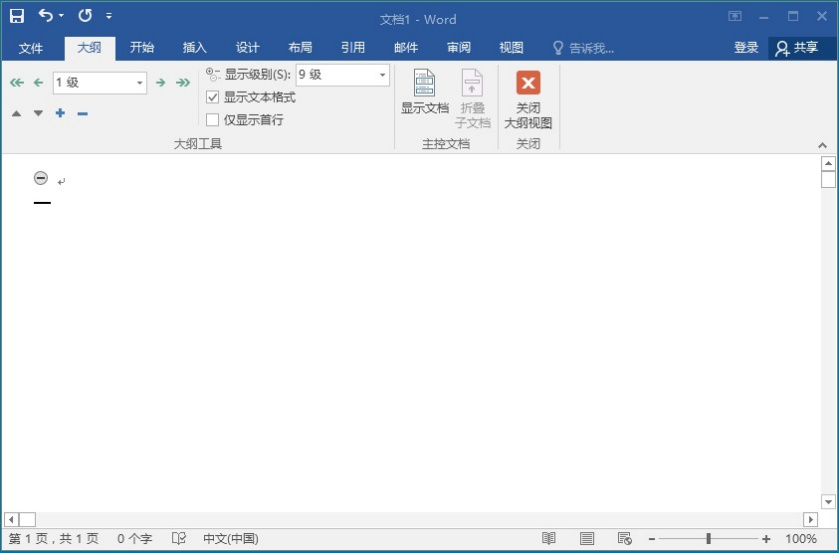Demote to body text double-arrow icon
The image size is (839, 553).
pyautogui.click(x=183, y=83)
